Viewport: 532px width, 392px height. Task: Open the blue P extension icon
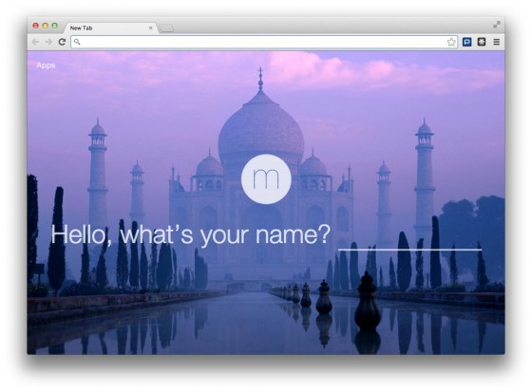click(x=466, y=42)
